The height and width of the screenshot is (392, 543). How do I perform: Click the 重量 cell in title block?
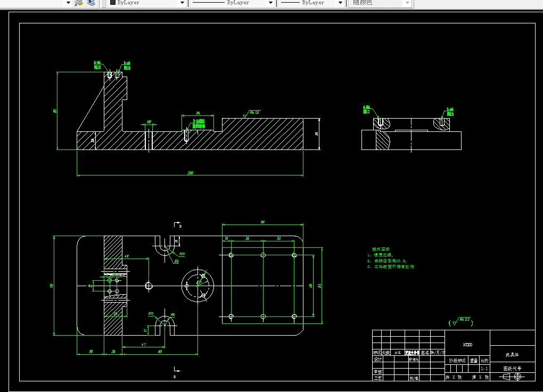coord(473,360)
